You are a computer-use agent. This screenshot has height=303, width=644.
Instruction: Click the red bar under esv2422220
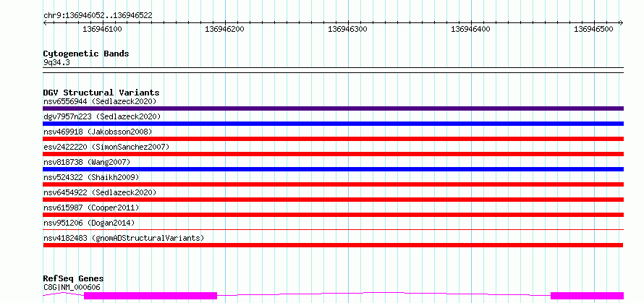pos(333,154)
